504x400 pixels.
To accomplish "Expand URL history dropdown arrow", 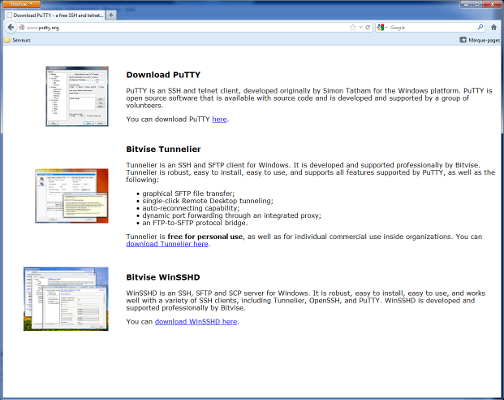I will click(x=361, y=28).
